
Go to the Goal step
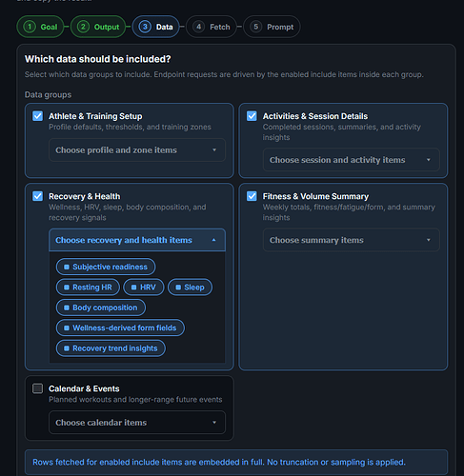[40, 27]
